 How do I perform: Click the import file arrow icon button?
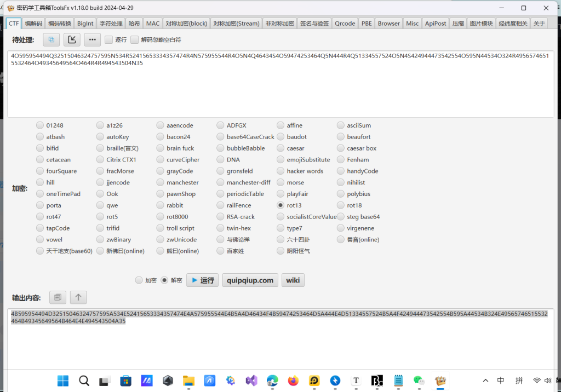pyautogui.click(x=72, y=39)
